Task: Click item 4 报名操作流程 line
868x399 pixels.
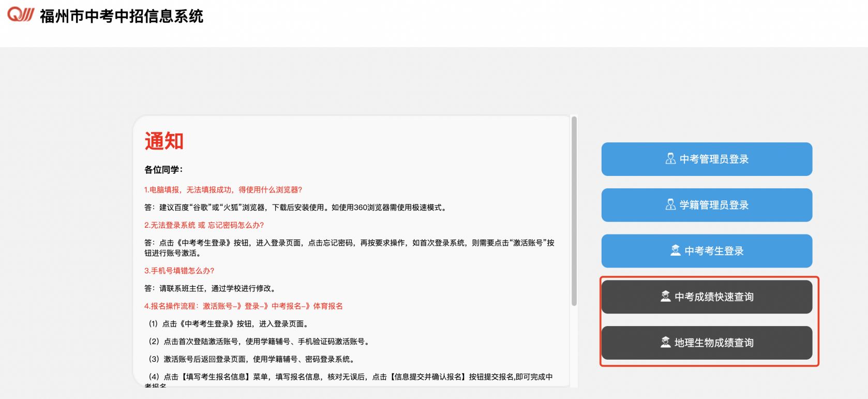Action: [x=243, y=306]
